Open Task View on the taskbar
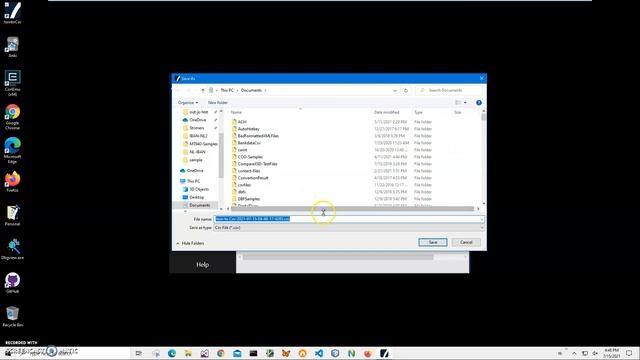Screen dimensions: 640x360 [x=139, y=353]
